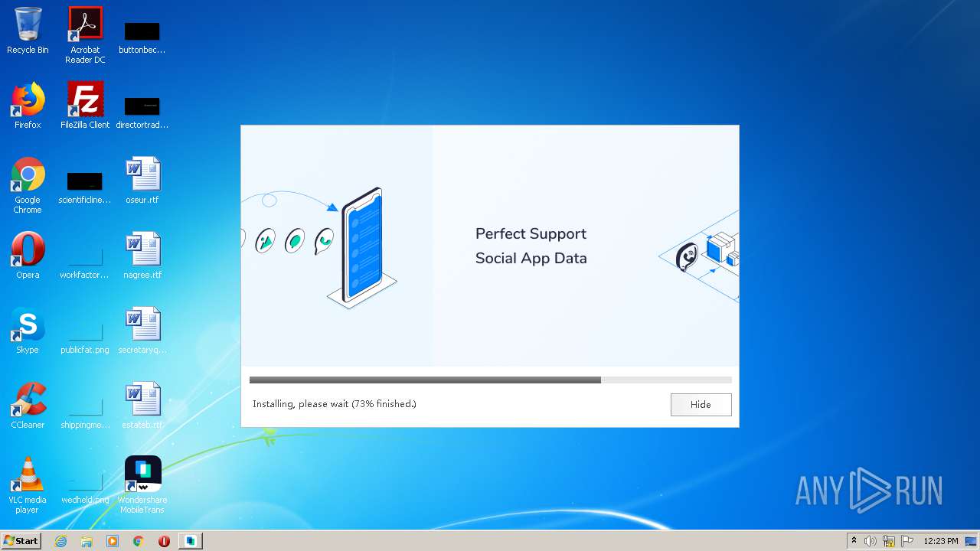Open VLC media player shortcut
This screenshot has height=551, width=980.
(28, 485)
